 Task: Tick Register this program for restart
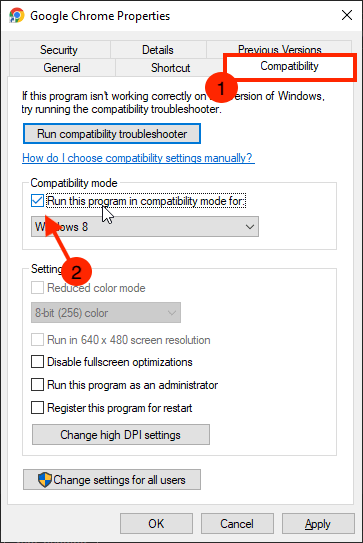click(x=37, y=408)
